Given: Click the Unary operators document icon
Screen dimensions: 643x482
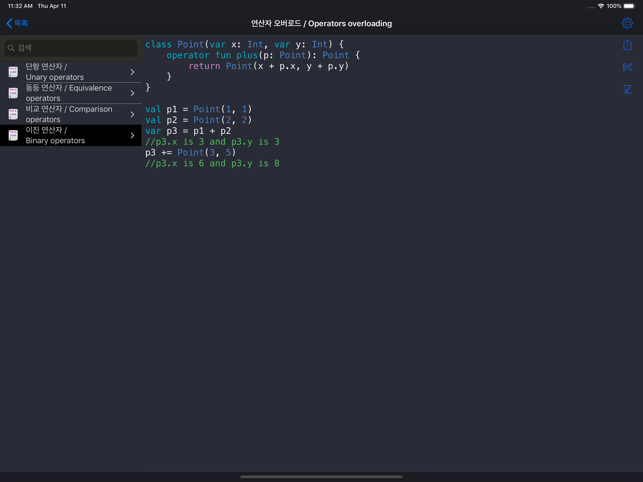Looking at the screenshot, I should click(x=13, y=72).
